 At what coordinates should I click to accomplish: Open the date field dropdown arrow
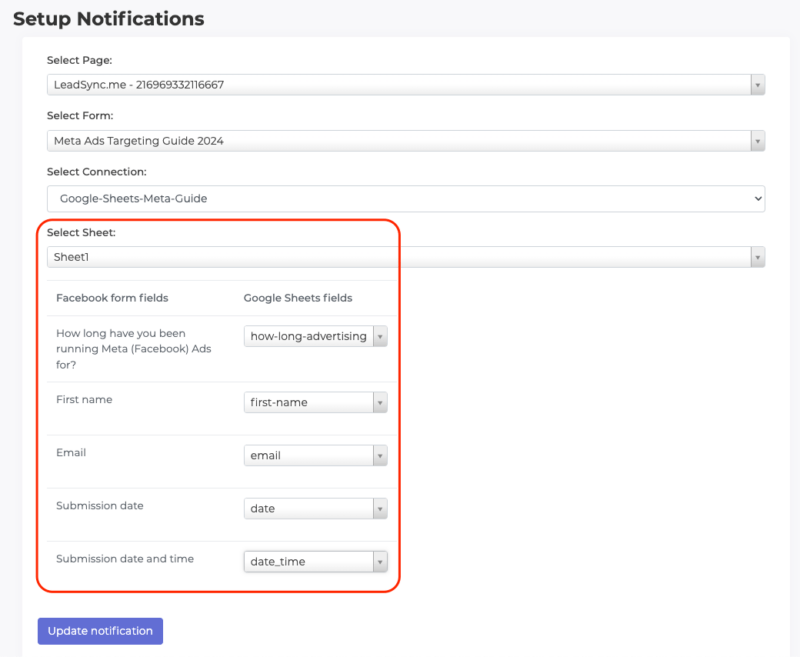(380, 508)
